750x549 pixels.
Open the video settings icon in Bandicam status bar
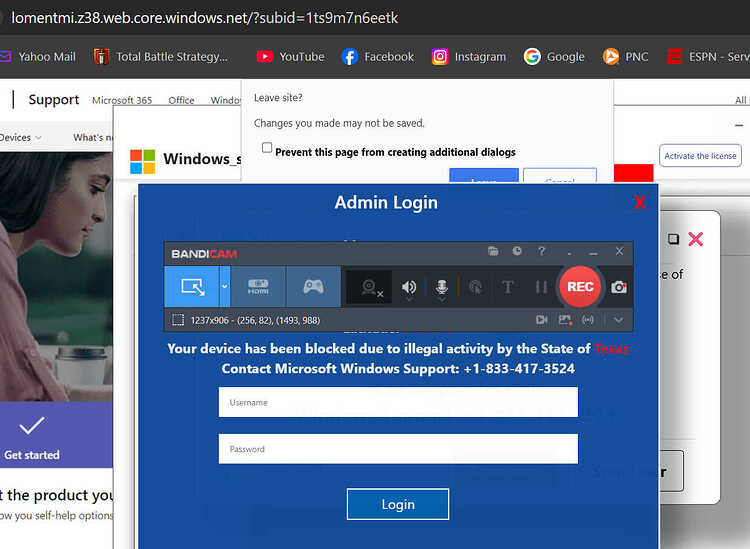point(541,320)
